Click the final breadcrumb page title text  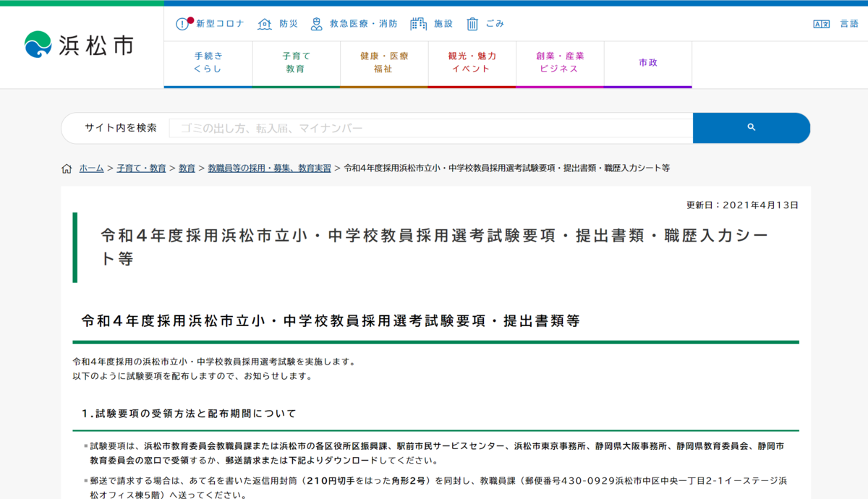pyautogui.click(x=506, y=168)
